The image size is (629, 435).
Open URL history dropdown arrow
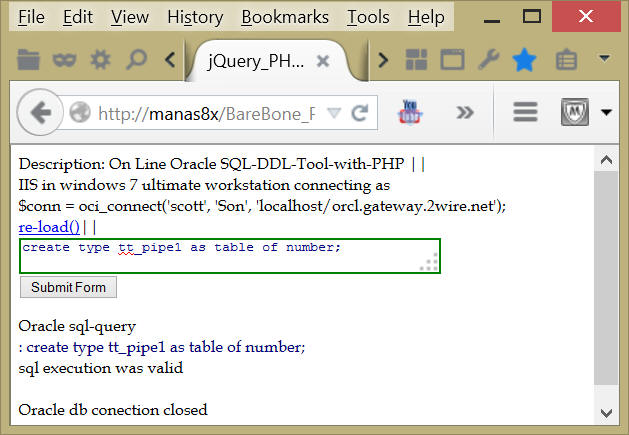(334, 113)
